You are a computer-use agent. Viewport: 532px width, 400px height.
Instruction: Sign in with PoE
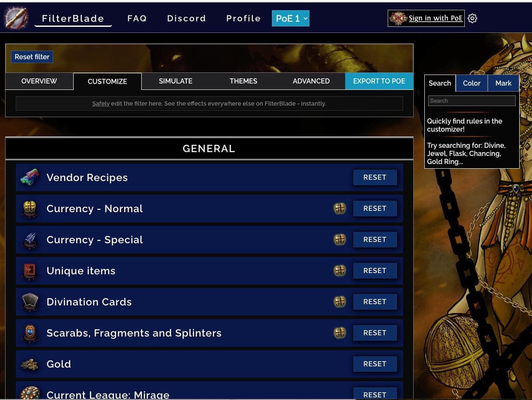click(x=426, y=18)
